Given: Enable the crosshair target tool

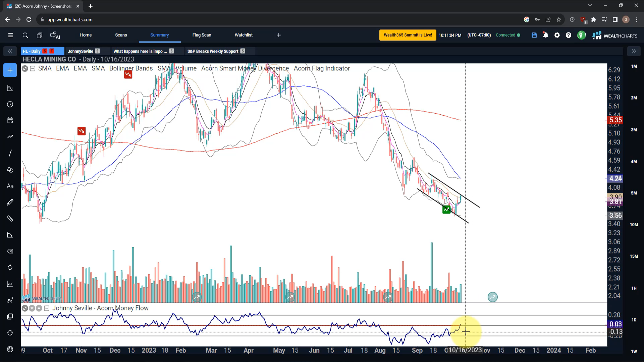Looking at the screenshot, I should [x=10, y=333].
